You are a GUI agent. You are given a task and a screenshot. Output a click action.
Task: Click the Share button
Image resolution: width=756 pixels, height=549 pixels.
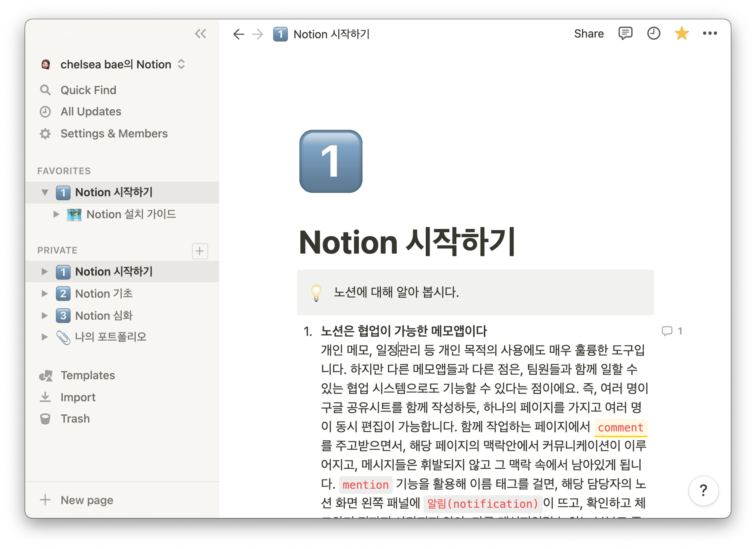(589, 34)
